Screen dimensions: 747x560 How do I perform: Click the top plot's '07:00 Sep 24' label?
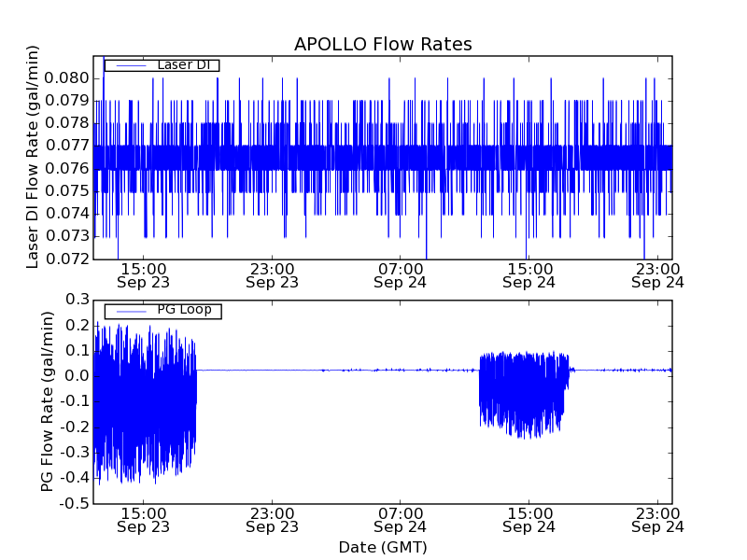pos(401,275)
